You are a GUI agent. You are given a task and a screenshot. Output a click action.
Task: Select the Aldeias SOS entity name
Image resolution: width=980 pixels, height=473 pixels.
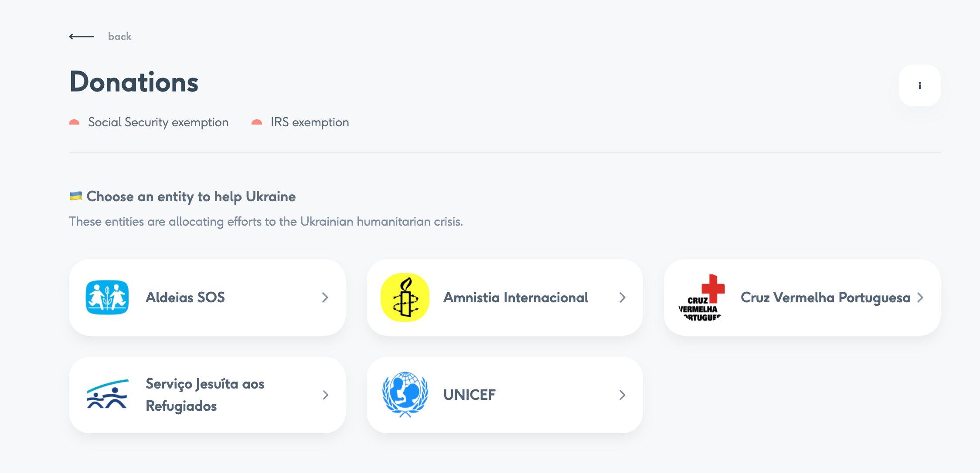(x=185, y=297)
